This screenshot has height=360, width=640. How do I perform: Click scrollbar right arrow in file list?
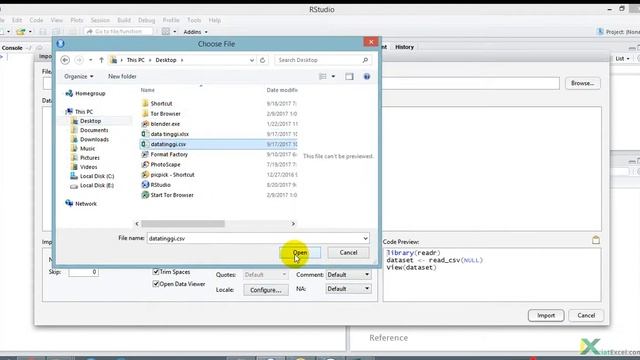pos(293,224)
